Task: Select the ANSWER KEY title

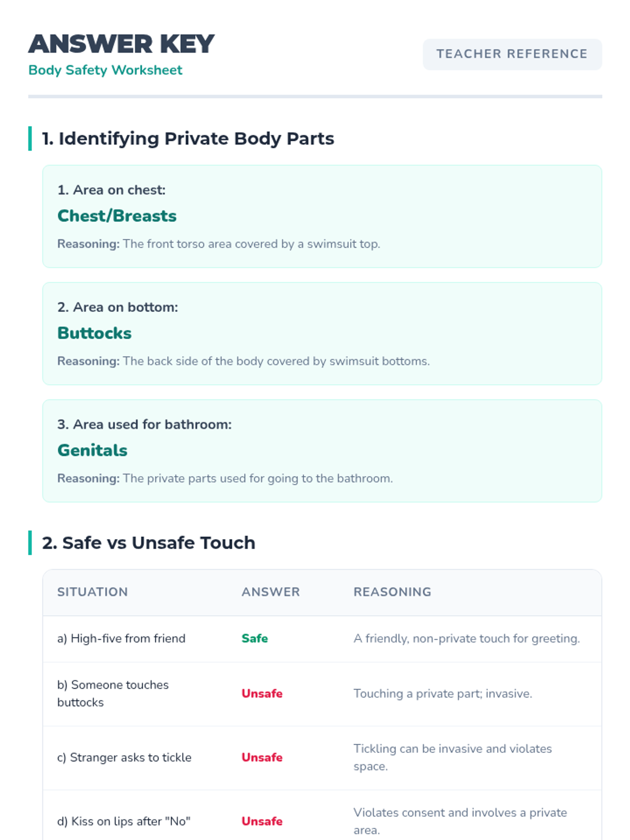Action: coord(121,44)
